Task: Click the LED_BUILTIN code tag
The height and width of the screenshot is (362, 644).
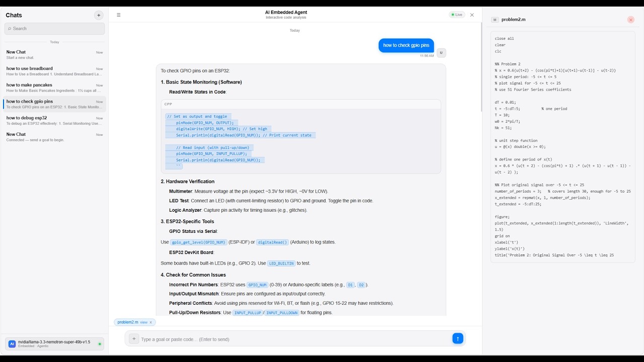Action: pos(281,263)
